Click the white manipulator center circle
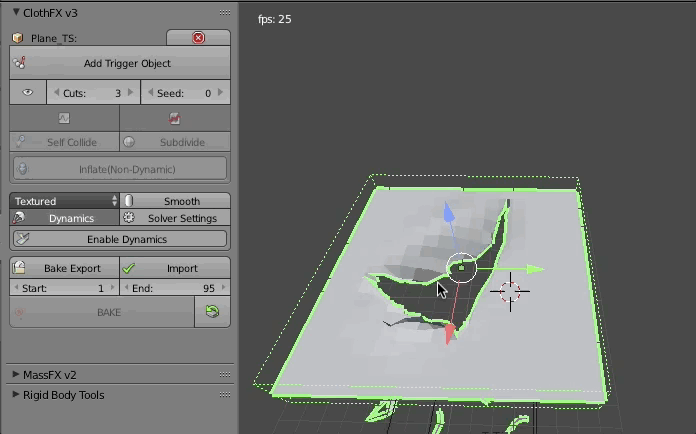This screenshot has width=696, height=434. point(461,268)
